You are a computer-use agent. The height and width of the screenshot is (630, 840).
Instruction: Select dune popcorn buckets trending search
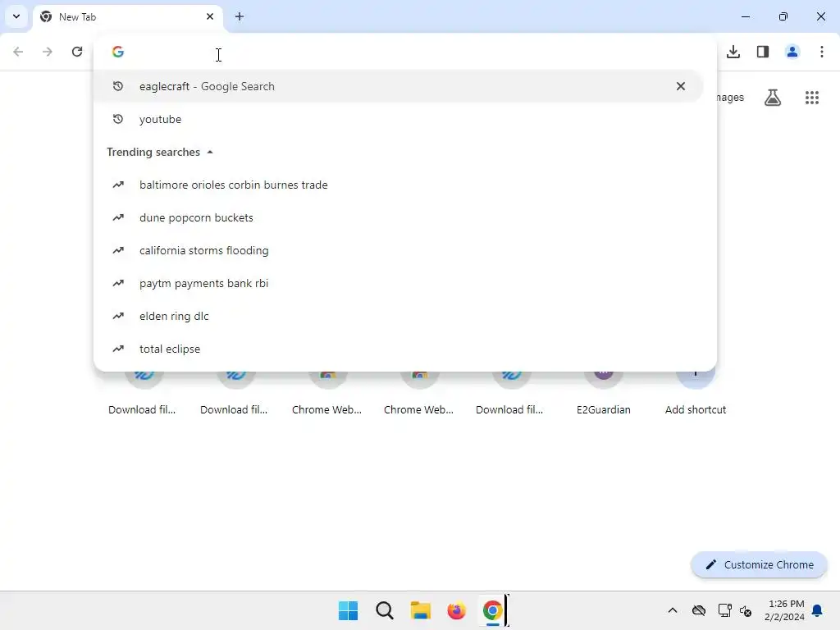398,217
